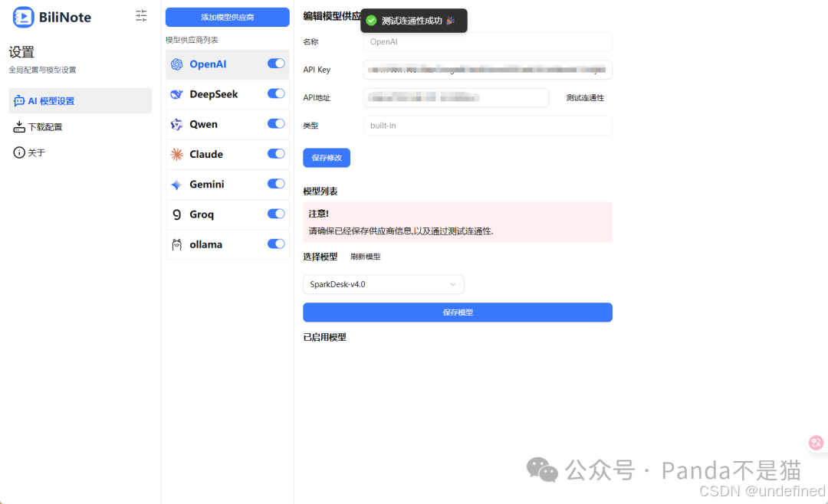Select DeepSeek in the provider list
The height and width of the screenshot is (504, 828).
point(228,94)
